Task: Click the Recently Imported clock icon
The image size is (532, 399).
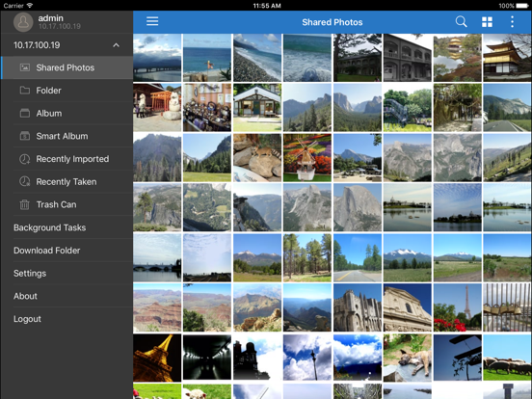Action: [x=24, y=159]
